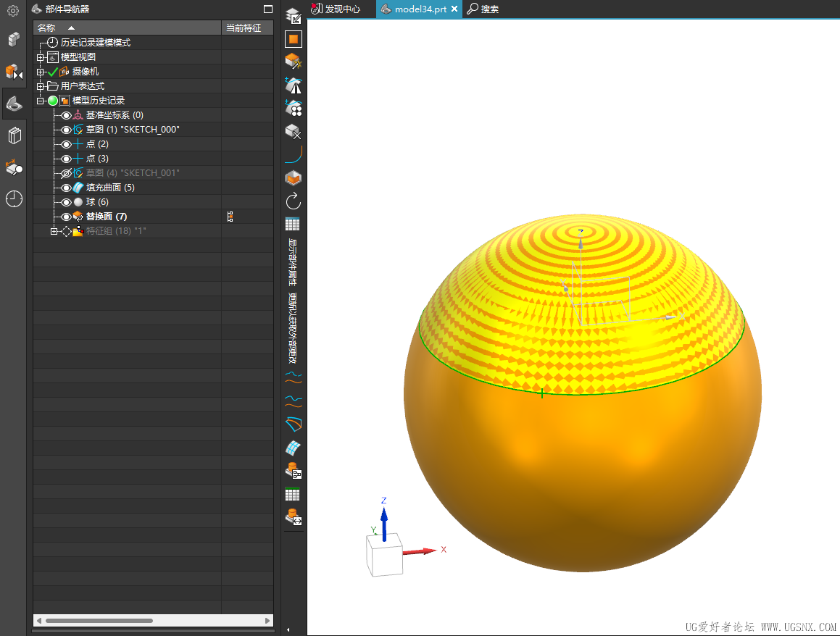Open the History panel icon in sidebar
The width and height of the screenshot is (840, 636).
tap(13, 198)
